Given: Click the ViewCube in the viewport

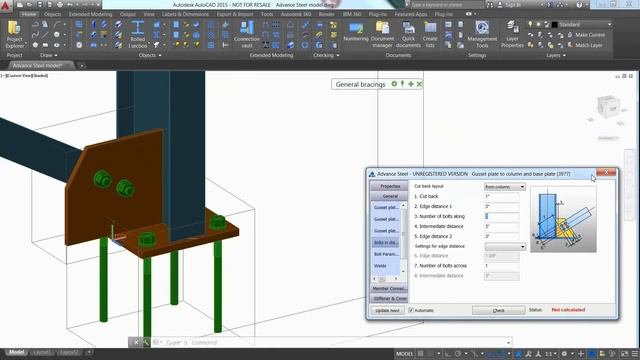Looking at the screenshot, I should point(608,107).
